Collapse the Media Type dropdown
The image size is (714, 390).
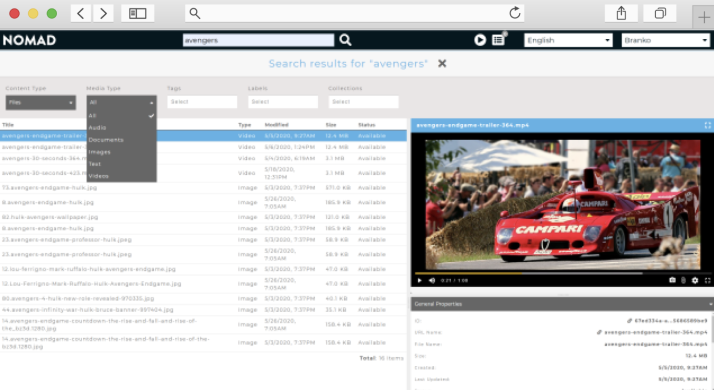click(122, 103)
